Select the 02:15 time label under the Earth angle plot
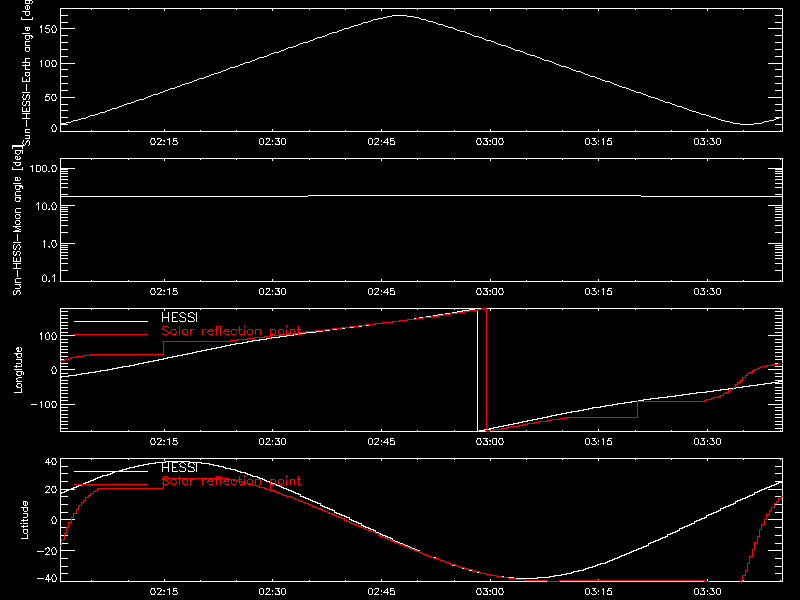800x600 pixels. coord(164,142)
